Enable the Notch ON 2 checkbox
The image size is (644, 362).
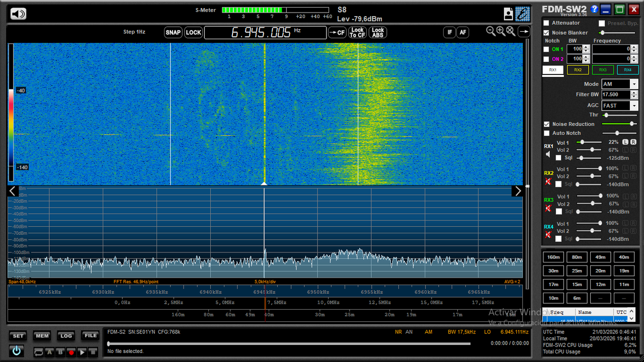546,59
